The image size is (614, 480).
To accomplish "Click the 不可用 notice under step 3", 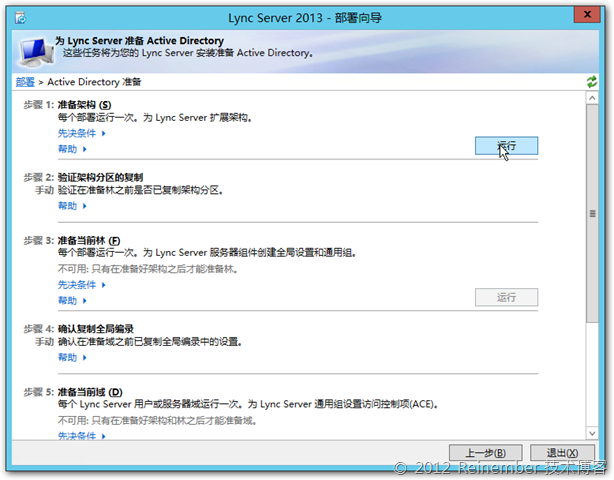I will click(x=148, y=269).
